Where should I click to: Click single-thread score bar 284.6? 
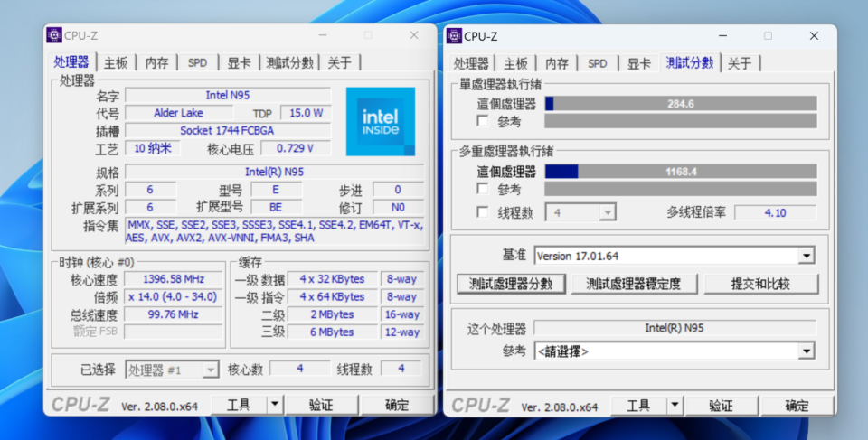681,104
